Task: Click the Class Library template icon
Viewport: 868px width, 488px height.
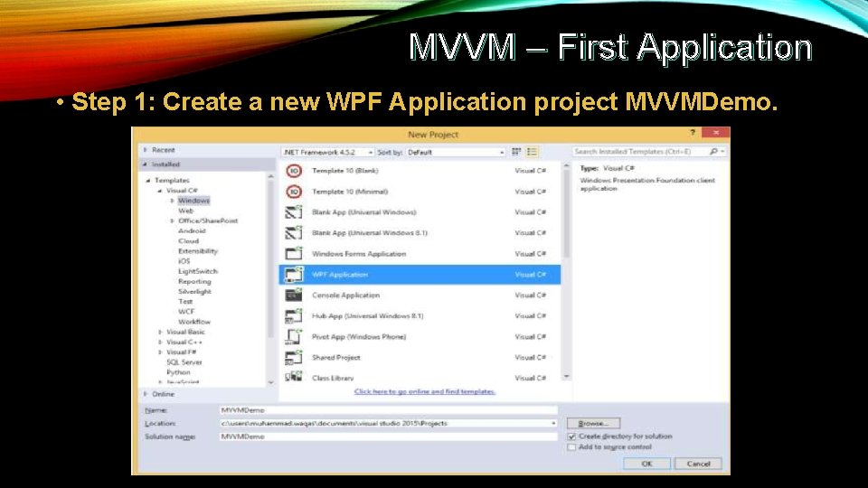Action: click(293, 377)
